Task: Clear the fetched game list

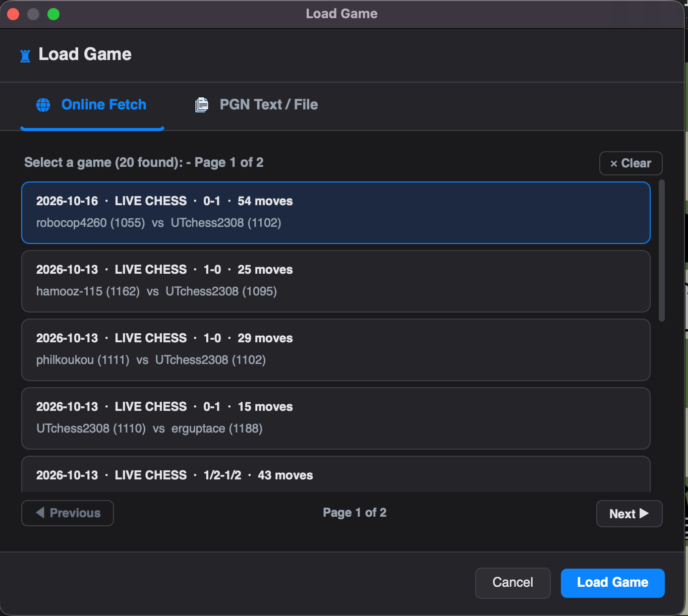Action: click(630, 163)
